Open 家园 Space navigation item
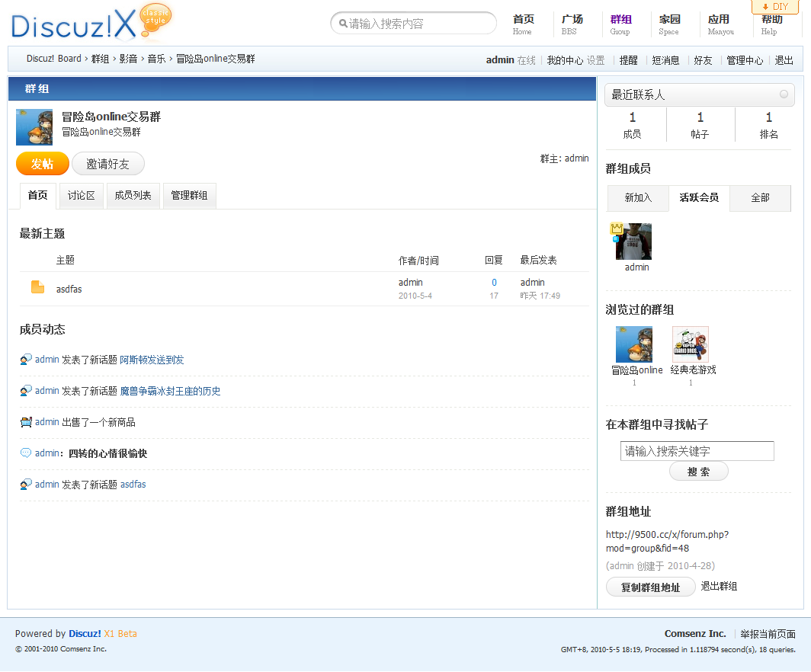The image size is (811, 672). tap(669, 24)
